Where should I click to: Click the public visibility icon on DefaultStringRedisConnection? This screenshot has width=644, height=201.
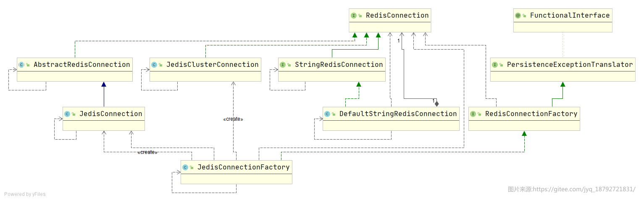[334, 114]
